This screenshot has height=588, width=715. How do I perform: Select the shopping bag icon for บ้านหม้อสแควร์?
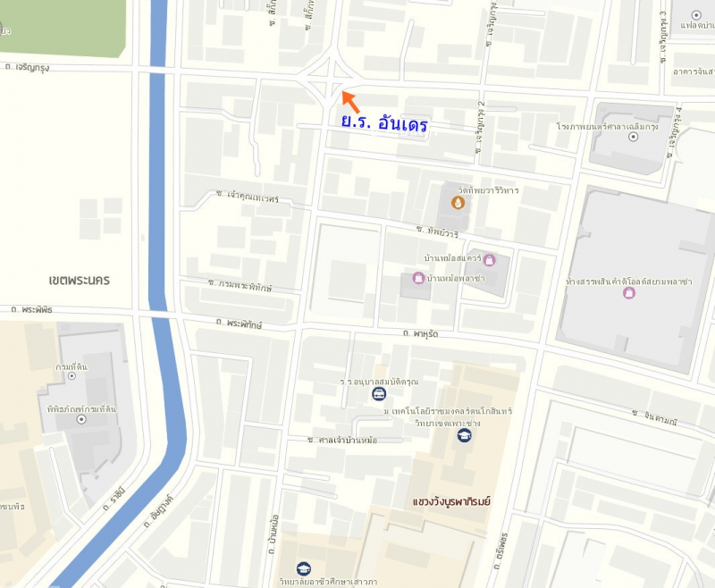coord(489,260)
